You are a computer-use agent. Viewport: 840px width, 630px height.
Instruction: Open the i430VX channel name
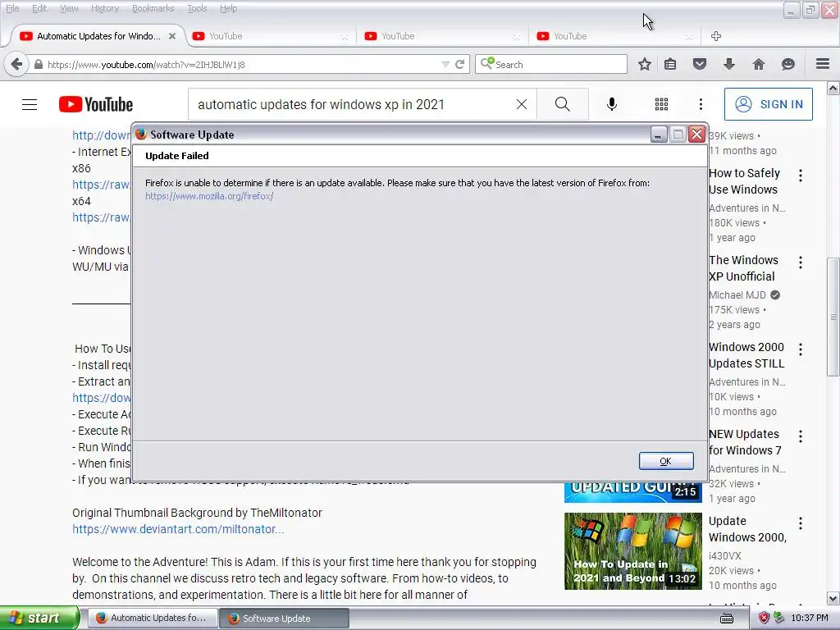pyautogui.click(x=725, y=555)
